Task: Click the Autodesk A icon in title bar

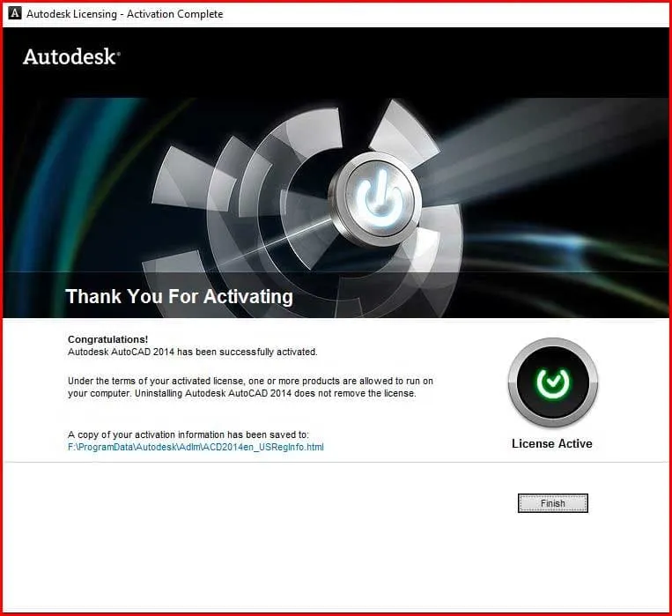Action: (x=15, y=13)
